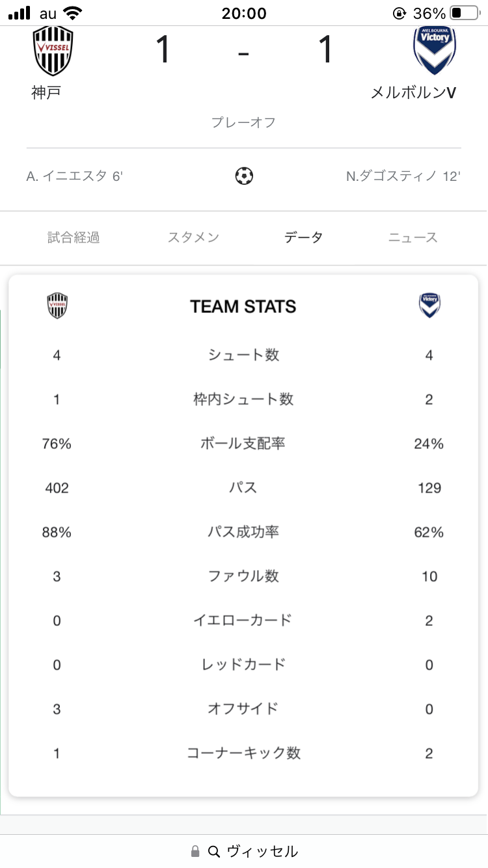Tap the TEAM STATS heading
Screen dimensions: 488x868
(243, 306)
